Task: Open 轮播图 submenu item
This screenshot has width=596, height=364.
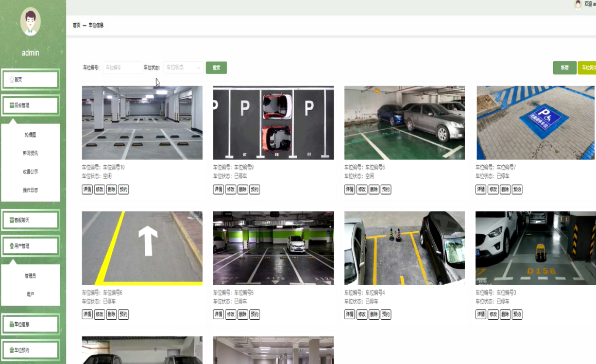Action: tap(30, 135)
